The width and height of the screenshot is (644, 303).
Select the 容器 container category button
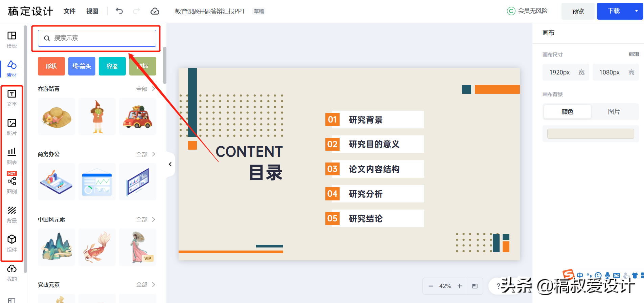(112, 66)
